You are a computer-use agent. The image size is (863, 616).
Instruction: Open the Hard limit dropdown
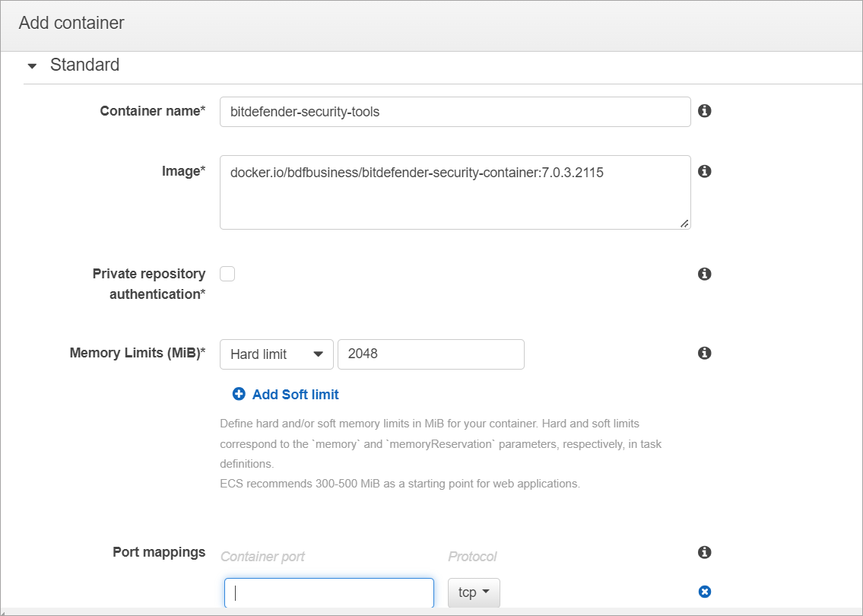277,354
